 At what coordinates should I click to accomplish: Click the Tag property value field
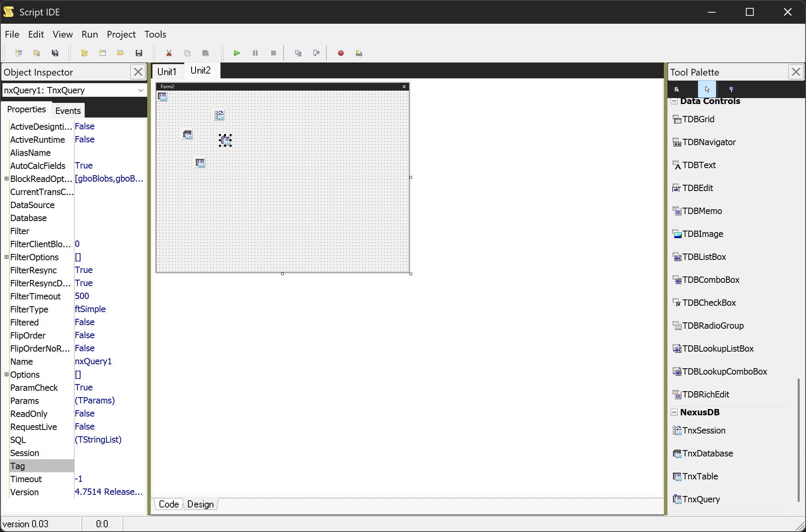[110, 466]
